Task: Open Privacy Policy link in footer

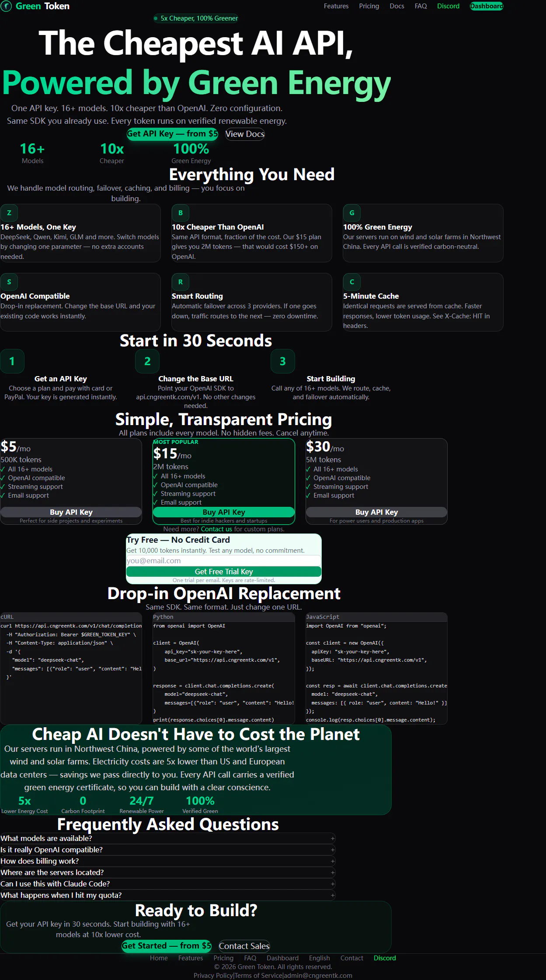Action: tap(213, 976)
